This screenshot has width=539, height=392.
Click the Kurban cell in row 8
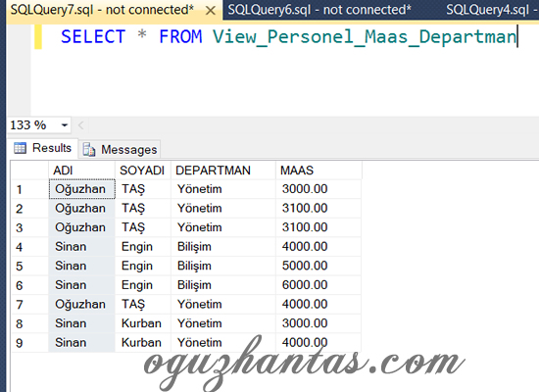(x=143, y=323)
